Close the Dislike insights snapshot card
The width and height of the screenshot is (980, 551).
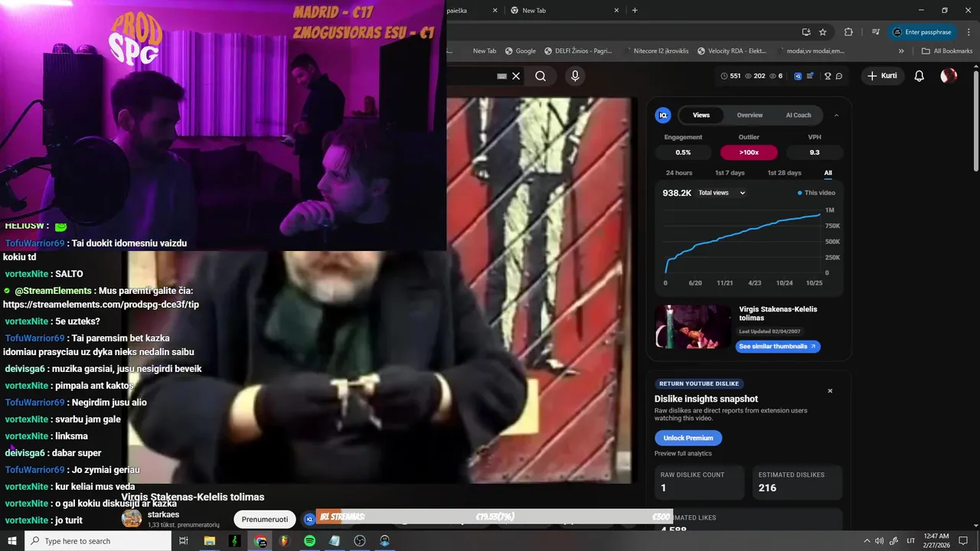click(x=830, y=391)
